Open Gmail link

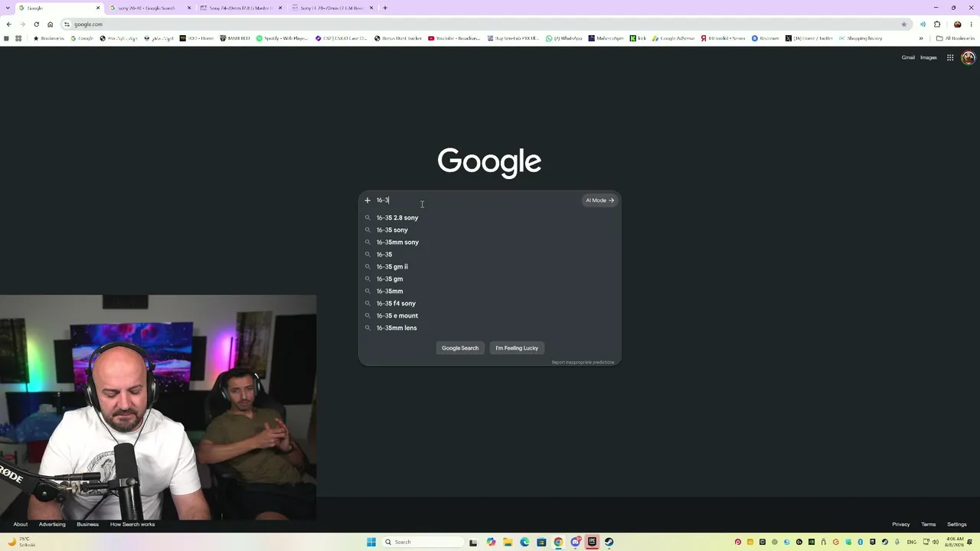(908, 57)
